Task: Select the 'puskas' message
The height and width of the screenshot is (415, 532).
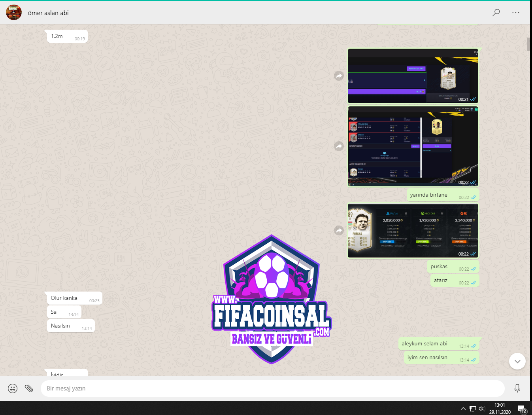Action: 453,267
